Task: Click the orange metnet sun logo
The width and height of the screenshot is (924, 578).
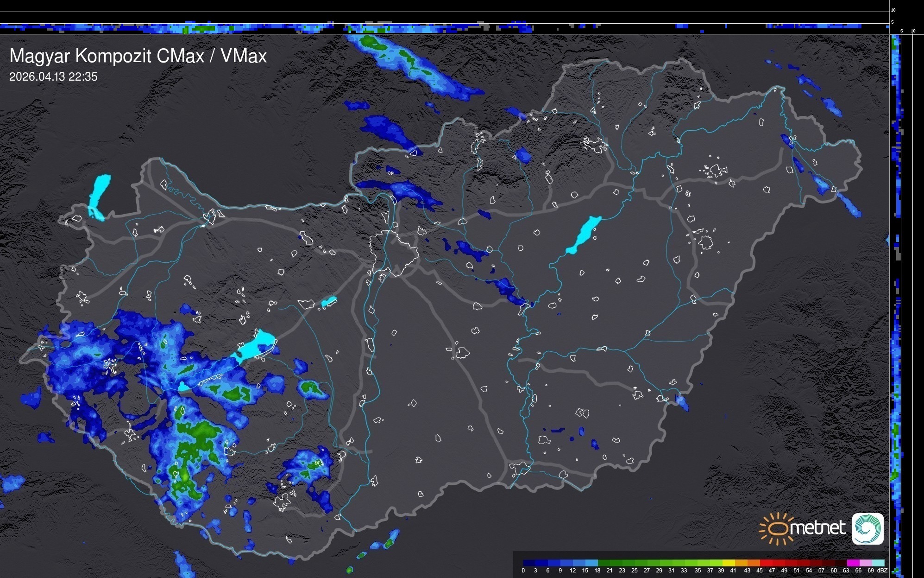Action: pos(778,528)
